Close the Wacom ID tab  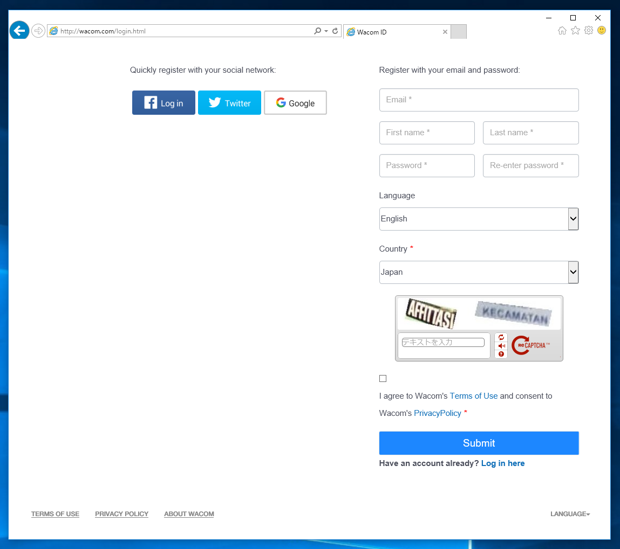coord(445,32)
